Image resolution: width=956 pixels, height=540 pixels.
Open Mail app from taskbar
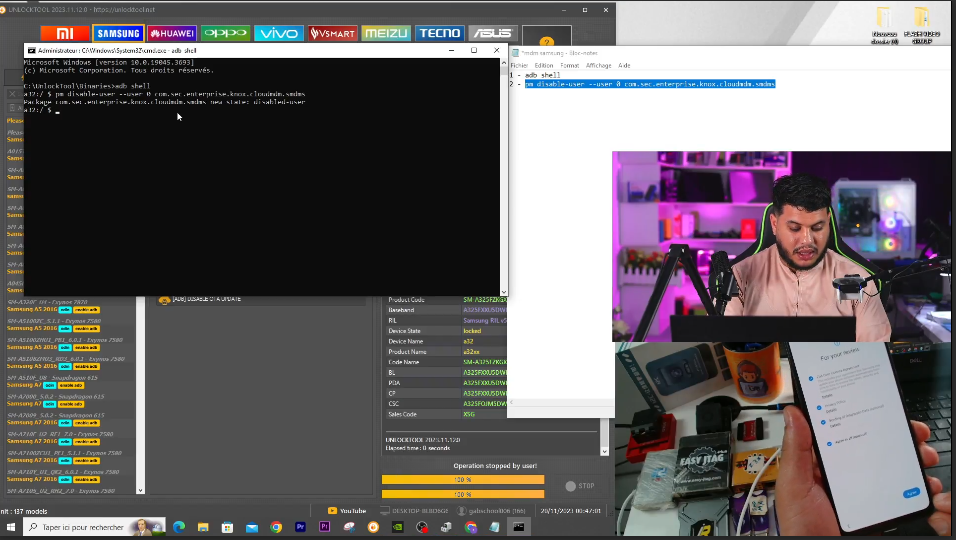(252, 527)
